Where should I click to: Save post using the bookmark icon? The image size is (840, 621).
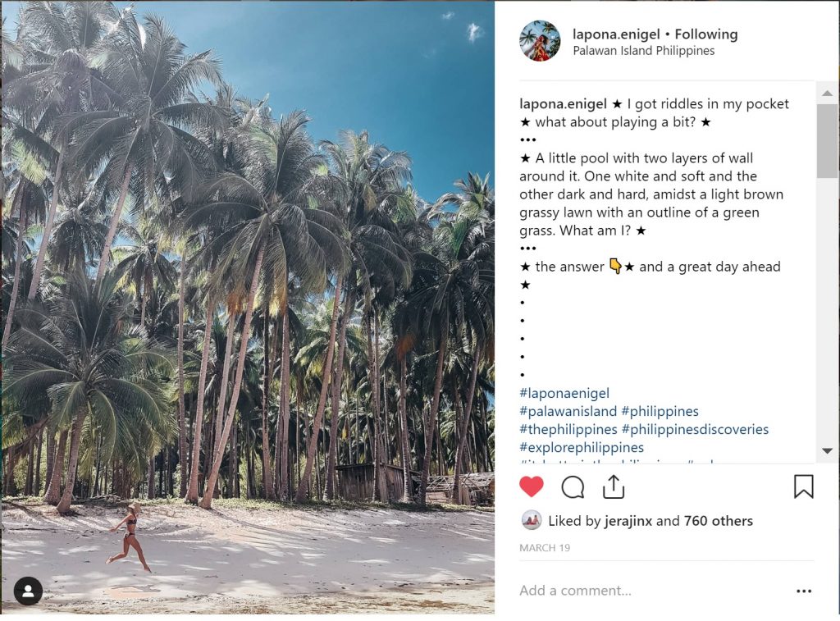click(x=803, y=486)
